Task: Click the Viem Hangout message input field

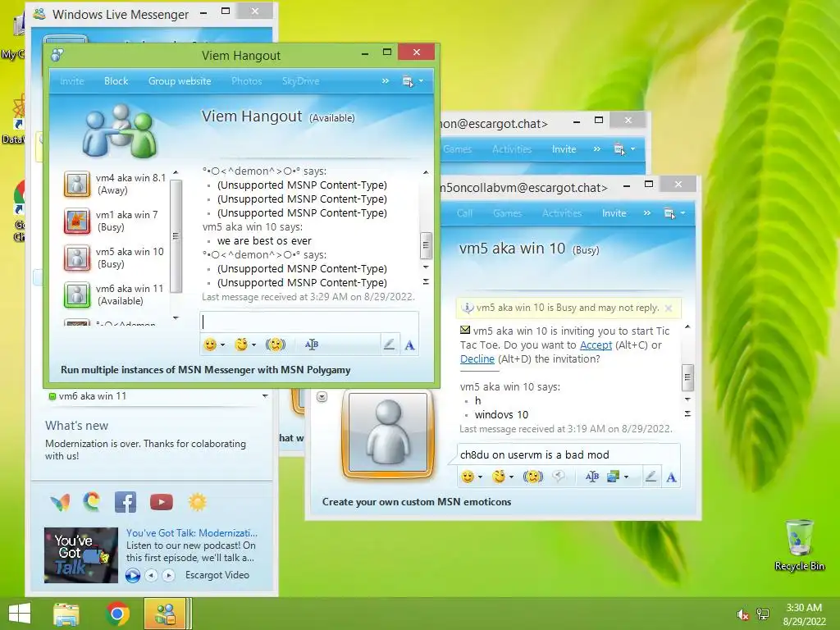Action: [x=309, y=322]
